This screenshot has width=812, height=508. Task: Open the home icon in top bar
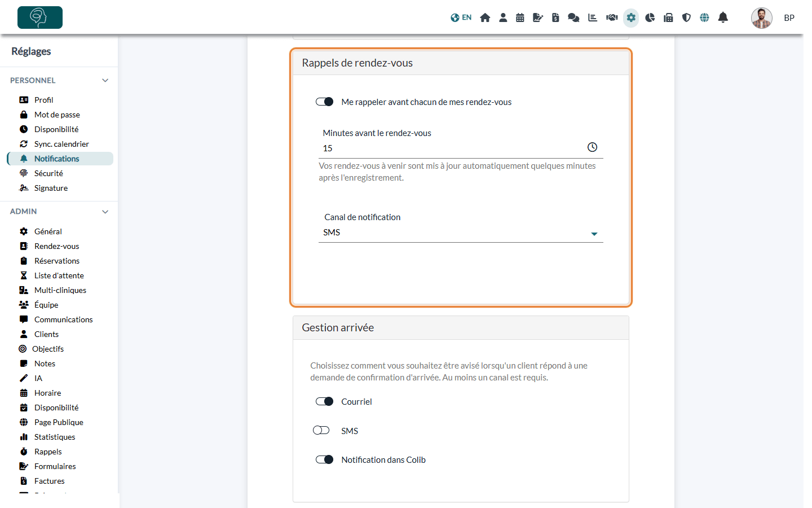[485, 17]
